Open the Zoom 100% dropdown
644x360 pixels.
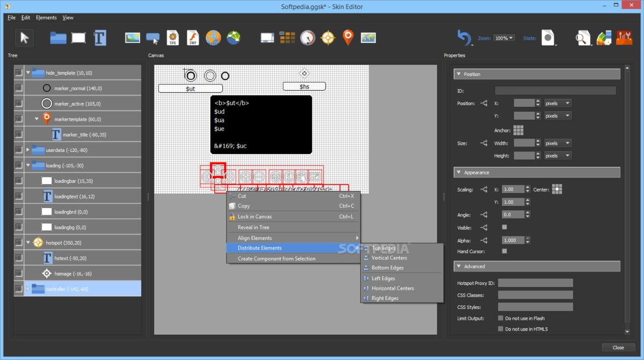point(504,38)
